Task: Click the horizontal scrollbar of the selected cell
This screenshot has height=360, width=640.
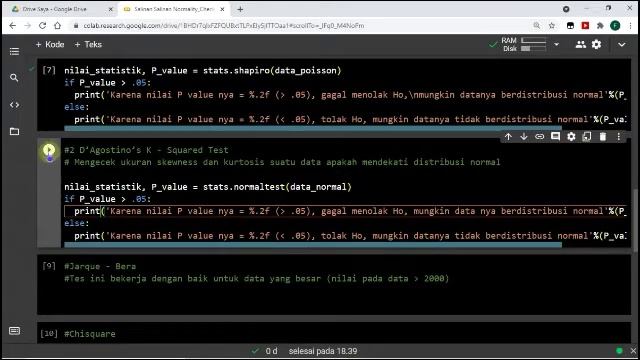Action: (x=313, y=245)
